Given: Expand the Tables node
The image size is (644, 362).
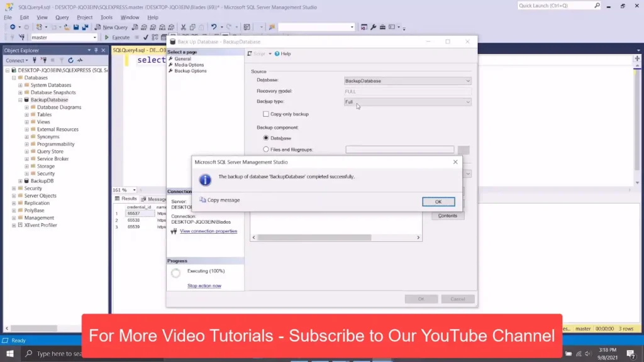Looking at the screenshot, I should pos(26,114).
